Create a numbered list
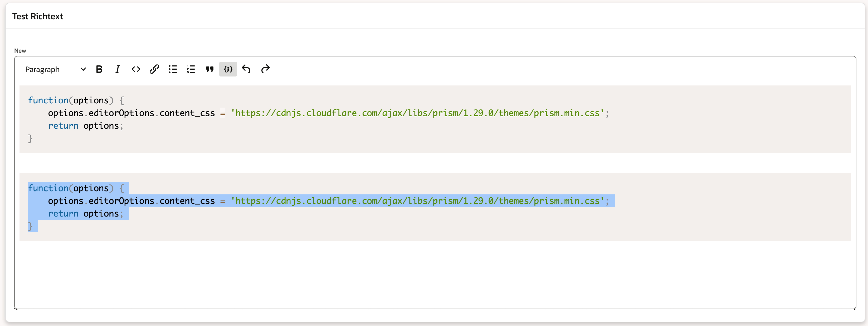868x326 pixels. click(x=191, y=69)
